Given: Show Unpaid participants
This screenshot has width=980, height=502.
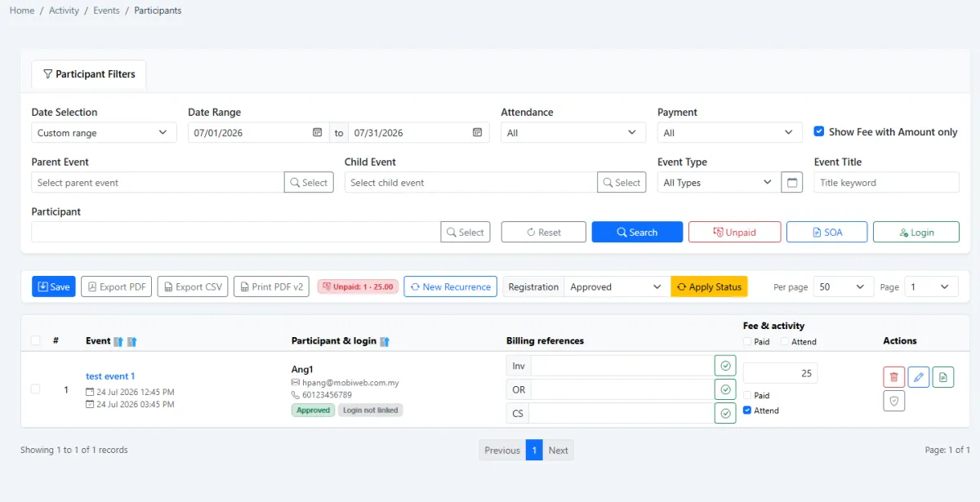Looking at the screenshot, I should coord(735,232).
